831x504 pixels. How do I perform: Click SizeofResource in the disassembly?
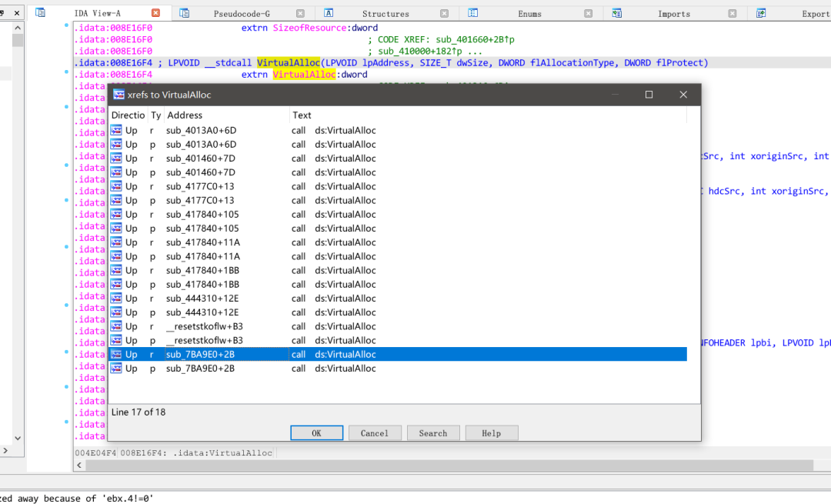pos(309,28)
